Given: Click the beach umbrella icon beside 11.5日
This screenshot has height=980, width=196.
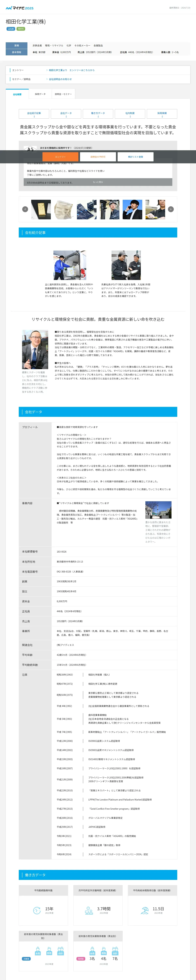Looking at the screenshot, I should [145, 910].
